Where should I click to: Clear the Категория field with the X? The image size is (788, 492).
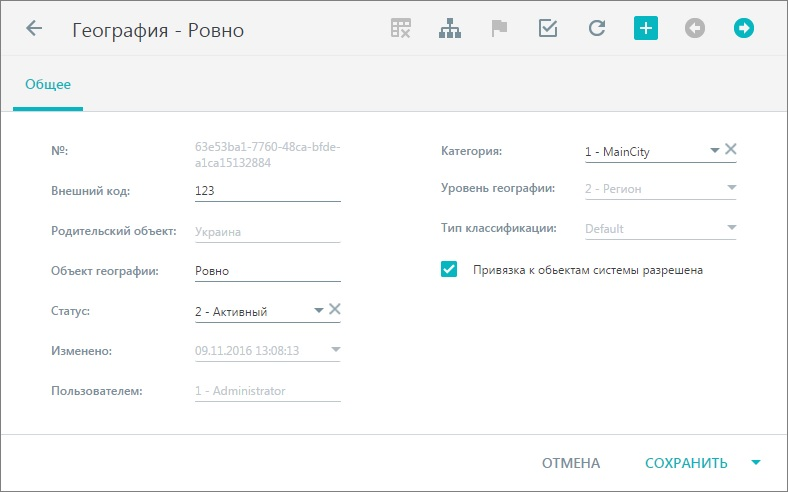pyautogui.click(x=731, y=149)
